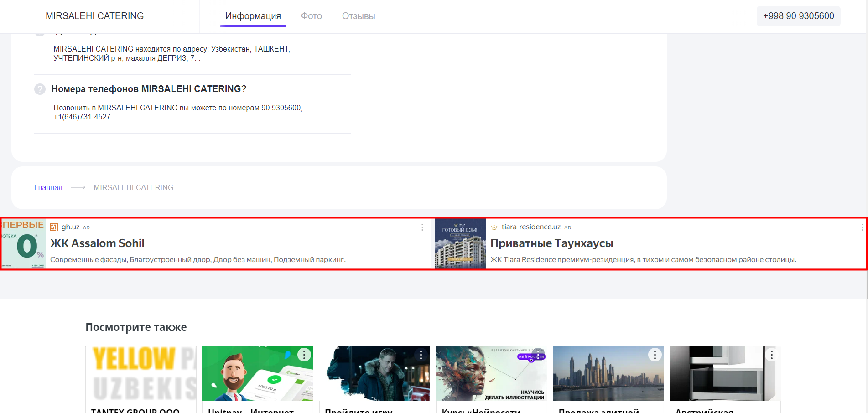868x413 pixels.
Task: Open the Tiara Residence building ad image
Action: (x=460, y=244)
